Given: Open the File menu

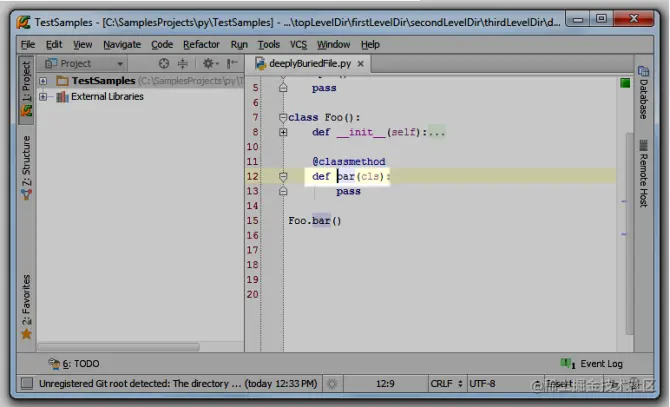Looking at the screenshot, I should (x=28, y=44).
